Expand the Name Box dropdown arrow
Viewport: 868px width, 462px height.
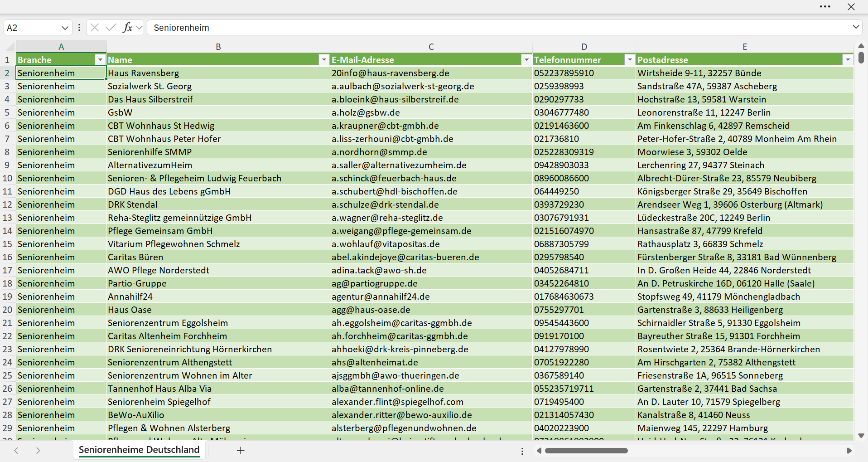(65, 28)
